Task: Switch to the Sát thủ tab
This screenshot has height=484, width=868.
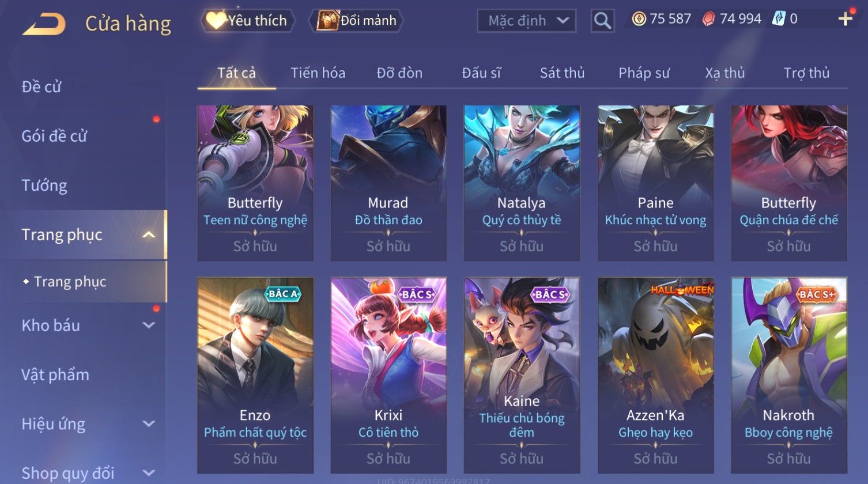Action: pos(562,73)
